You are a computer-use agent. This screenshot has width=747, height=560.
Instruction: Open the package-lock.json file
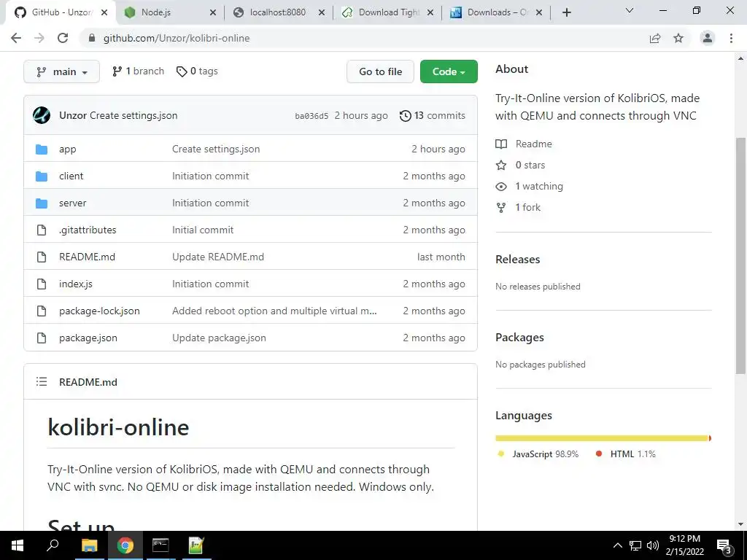[x=99, y=311]
